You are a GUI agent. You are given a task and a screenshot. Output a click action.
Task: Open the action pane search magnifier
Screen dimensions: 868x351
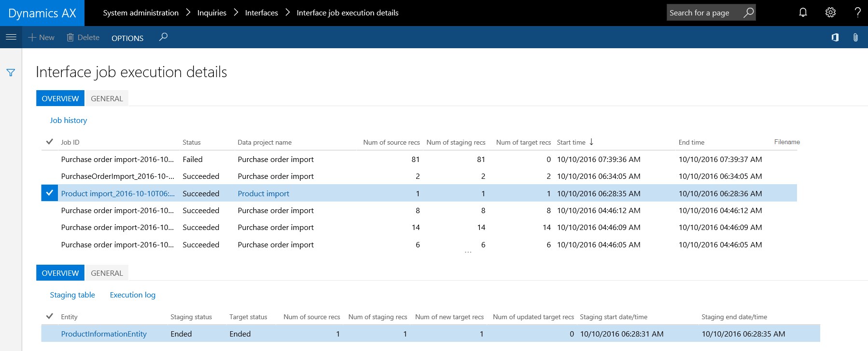(163, 37)
